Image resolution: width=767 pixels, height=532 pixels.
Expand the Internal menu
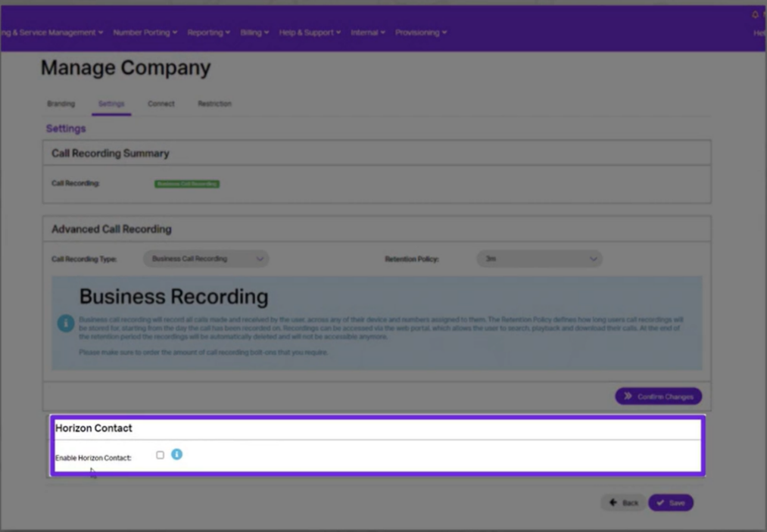pos(368,33)
